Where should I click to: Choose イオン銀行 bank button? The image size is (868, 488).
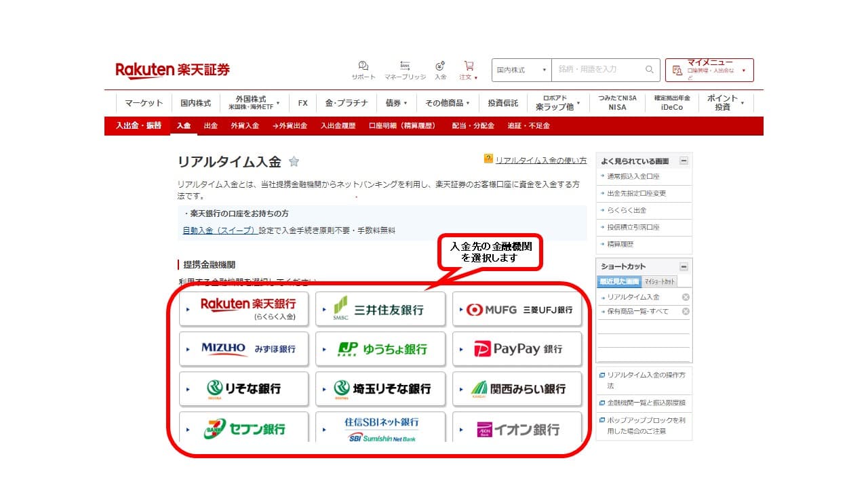click(x=517, y=428)
